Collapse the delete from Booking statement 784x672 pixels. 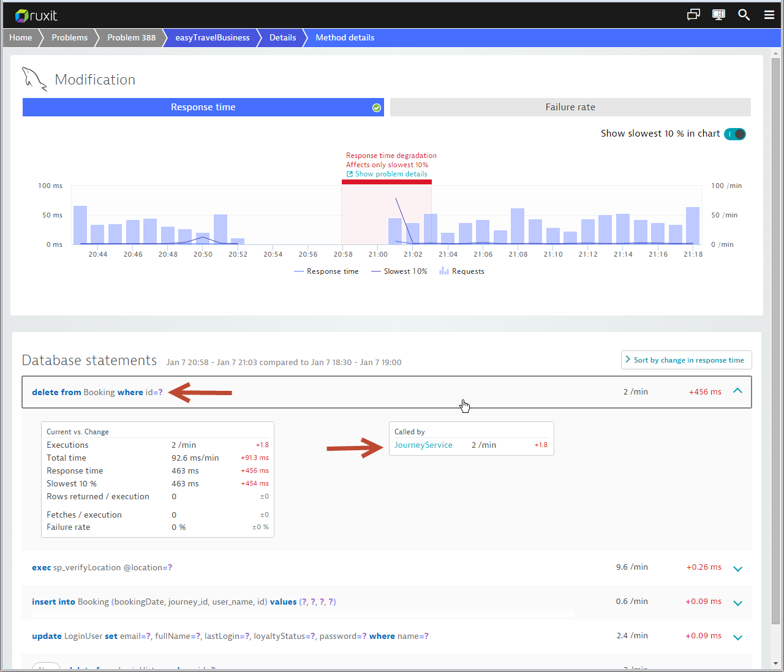(x=737, y=391)
